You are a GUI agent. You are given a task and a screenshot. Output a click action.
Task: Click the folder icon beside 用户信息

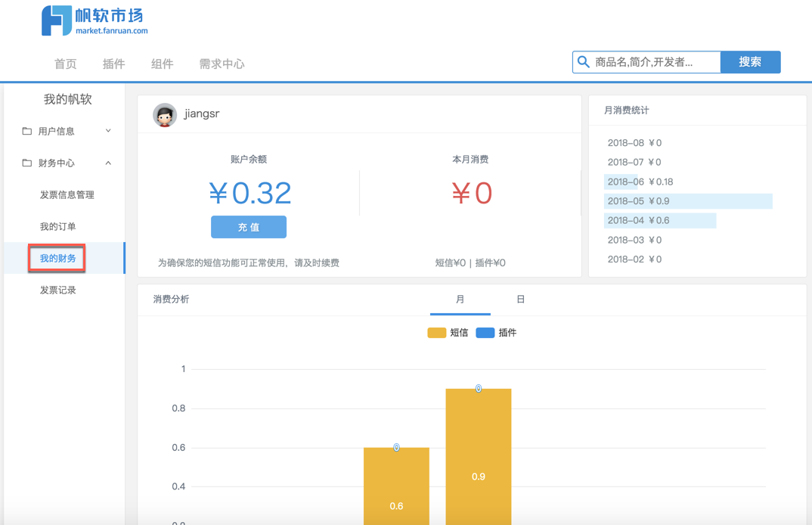27,131
